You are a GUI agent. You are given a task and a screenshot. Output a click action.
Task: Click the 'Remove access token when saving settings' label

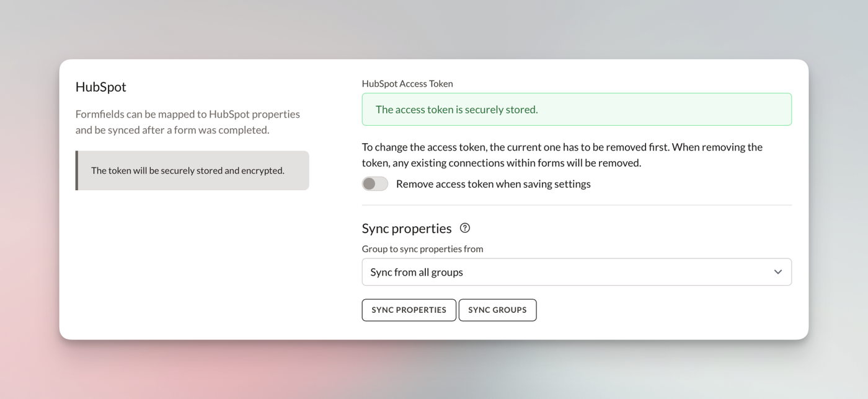[x=493, y=184]
